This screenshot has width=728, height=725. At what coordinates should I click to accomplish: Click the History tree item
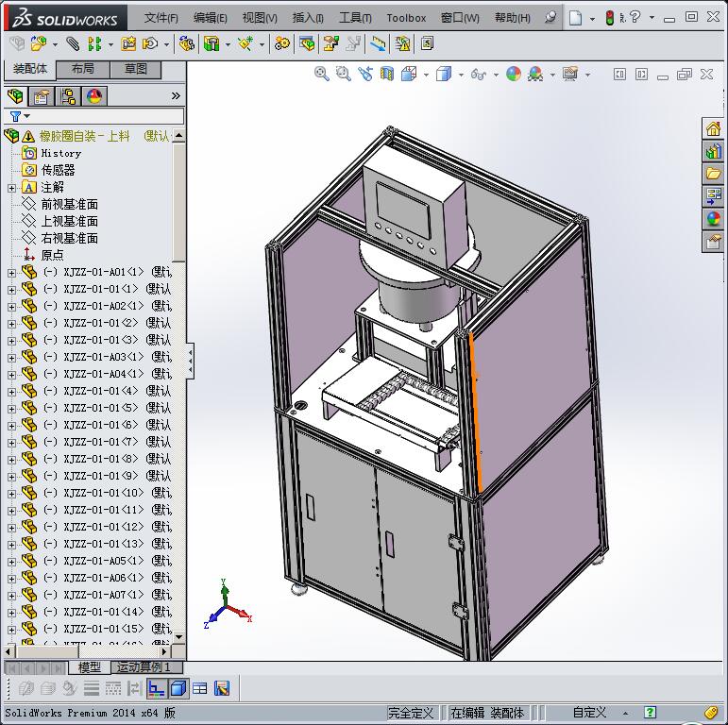coord(61,153)
